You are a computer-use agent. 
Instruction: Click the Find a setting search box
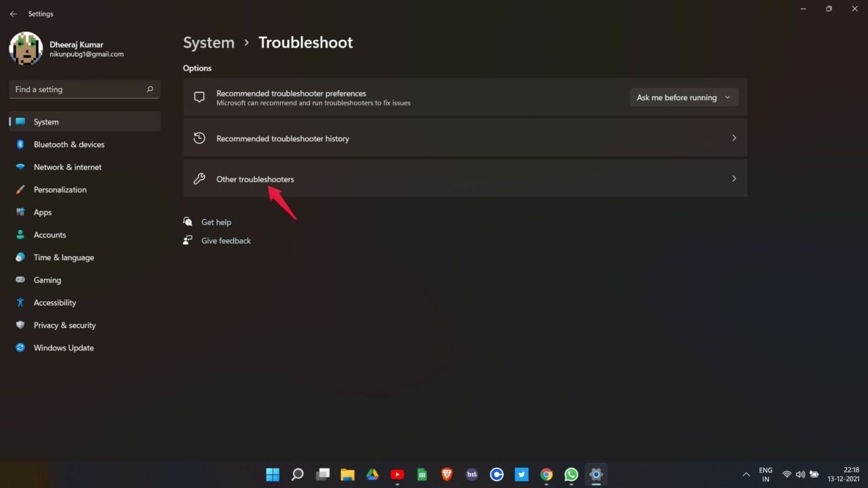tap(85, 89)
